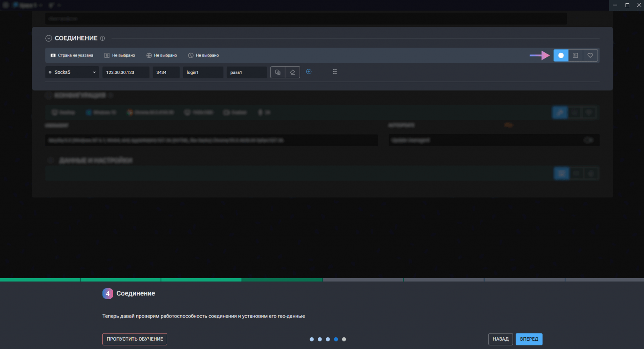Focus the port field showing 3434
644x349 pixels.
[x=166, y=72]
